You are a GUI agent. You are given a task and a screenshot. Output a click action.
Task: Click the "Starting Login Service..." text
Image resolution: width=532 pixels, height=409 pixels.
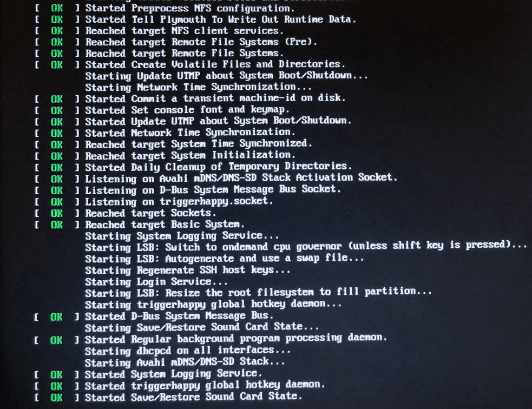156,282
